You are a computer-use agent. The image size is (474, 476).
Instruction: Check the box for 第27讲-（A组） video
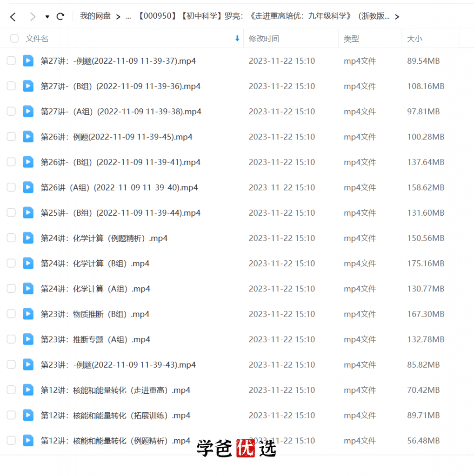click(11, 112)
